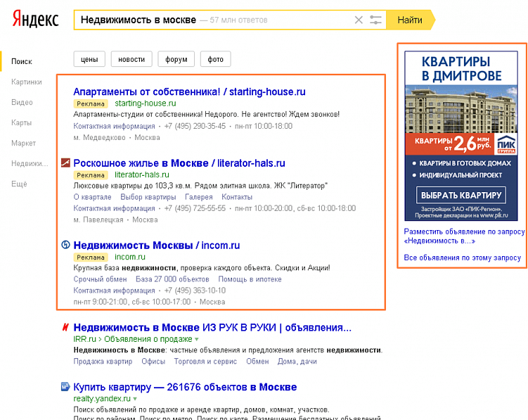Click the Реклама label under incom.ru ad
Image resolution: width=528 pixels, height=420 pixels.
(91, 257)
